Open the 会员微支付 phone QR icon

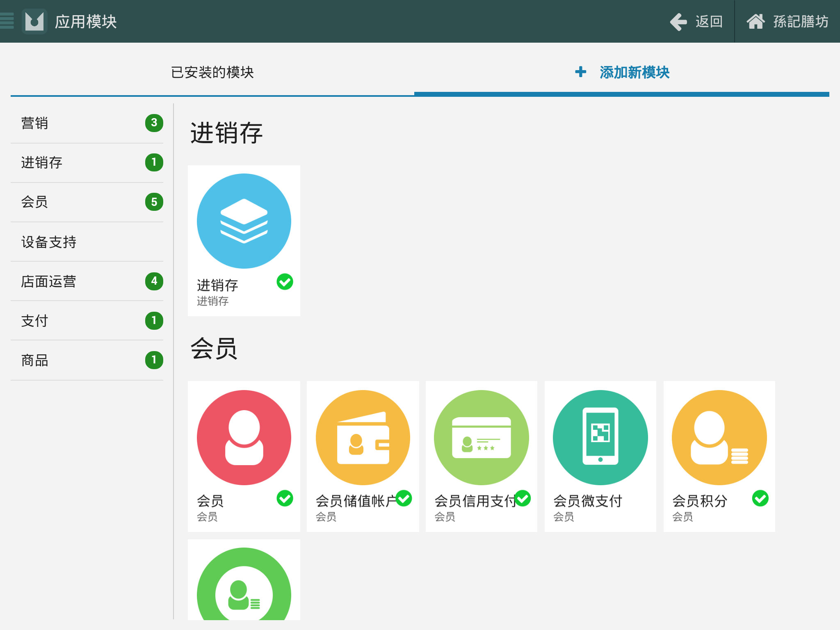click(600, 438)
